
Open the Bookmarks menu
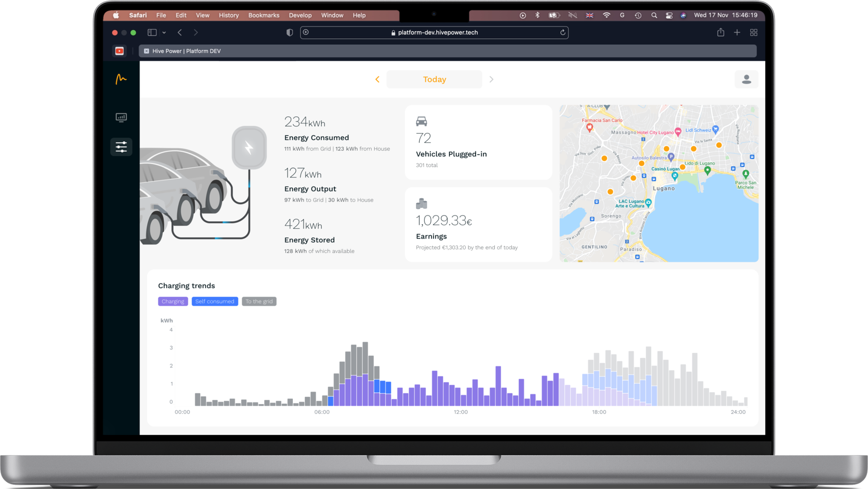point(264,15)
